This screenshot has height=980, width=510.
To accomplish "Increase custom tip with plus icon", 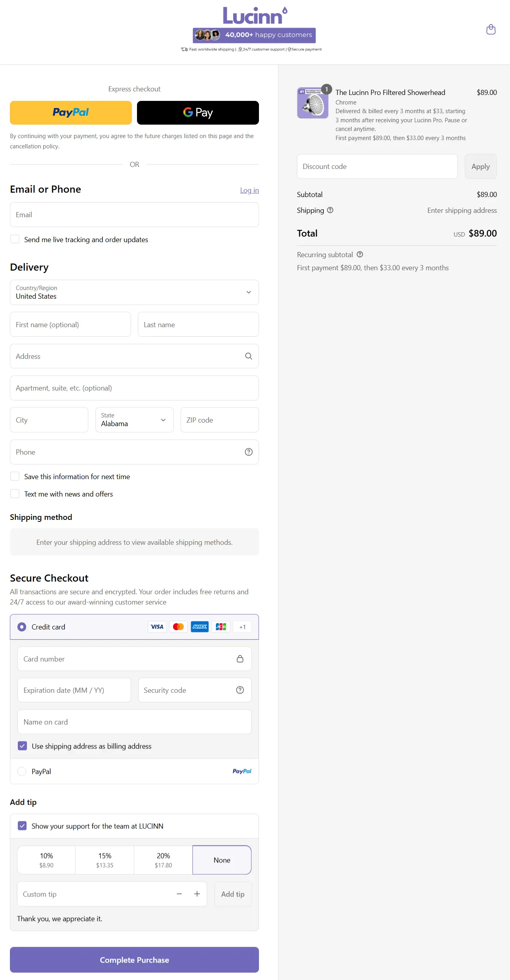I will (x=197, y=894).
